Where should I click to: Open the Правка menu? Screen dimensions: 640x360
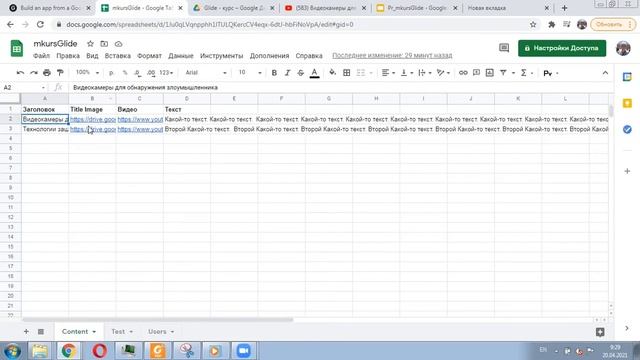tap(68, 56)
